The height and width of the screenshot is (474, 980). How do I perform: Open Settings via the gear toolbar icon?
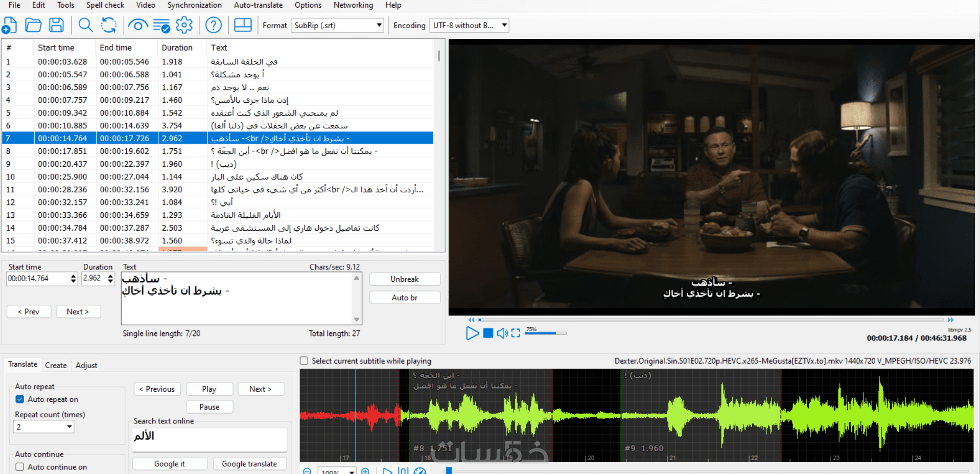[184, 25]
